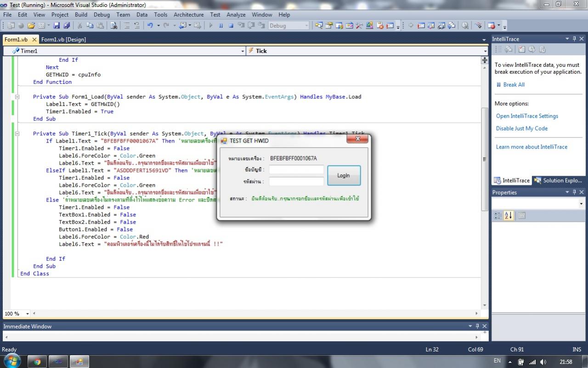Toggle auto-hide pin on Properties panel
588x368 pixels.
click(574, 192)
